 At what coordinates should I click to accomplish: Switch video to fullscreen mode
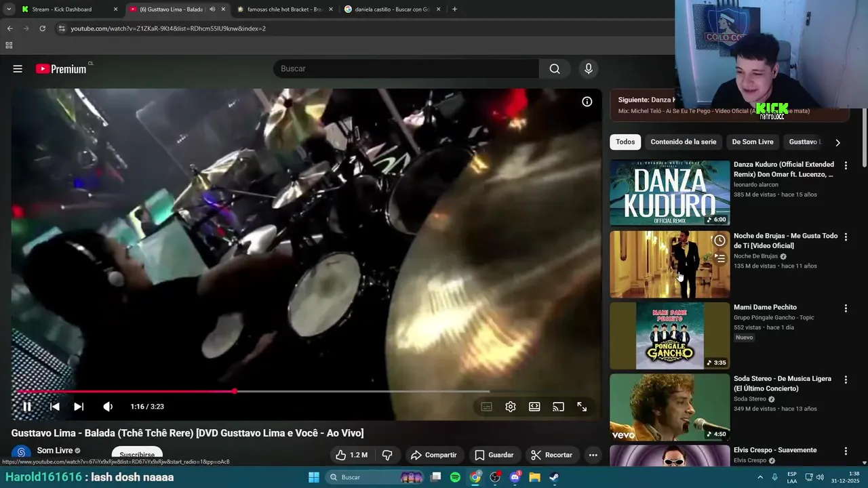(582, 407)
